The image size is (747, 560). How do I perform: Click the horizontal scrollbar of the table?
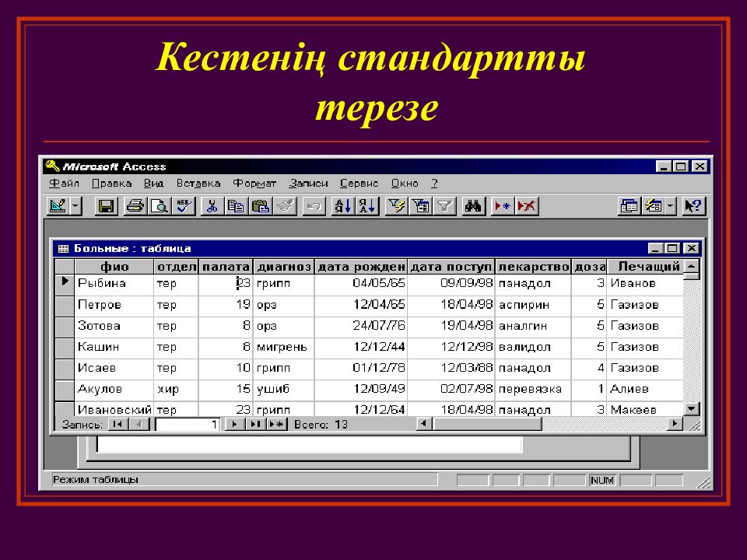pyautogui.click(x=545, y=424)
